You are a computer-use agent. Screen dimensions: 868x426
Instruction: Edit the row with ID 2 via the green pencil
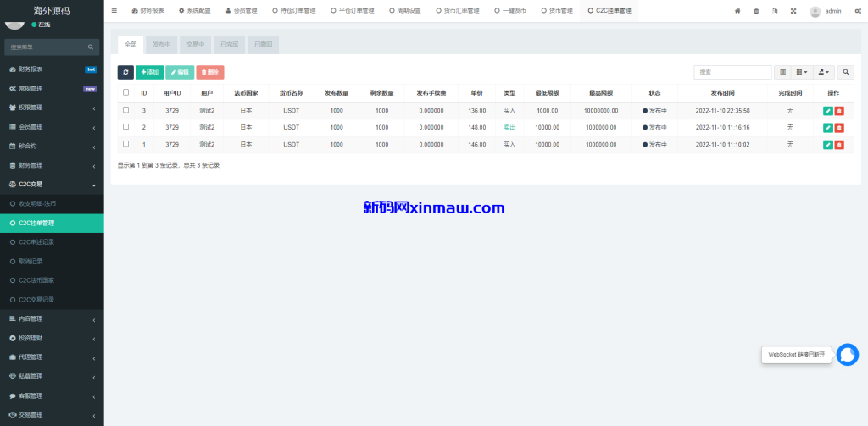click(x=827, y=128)
